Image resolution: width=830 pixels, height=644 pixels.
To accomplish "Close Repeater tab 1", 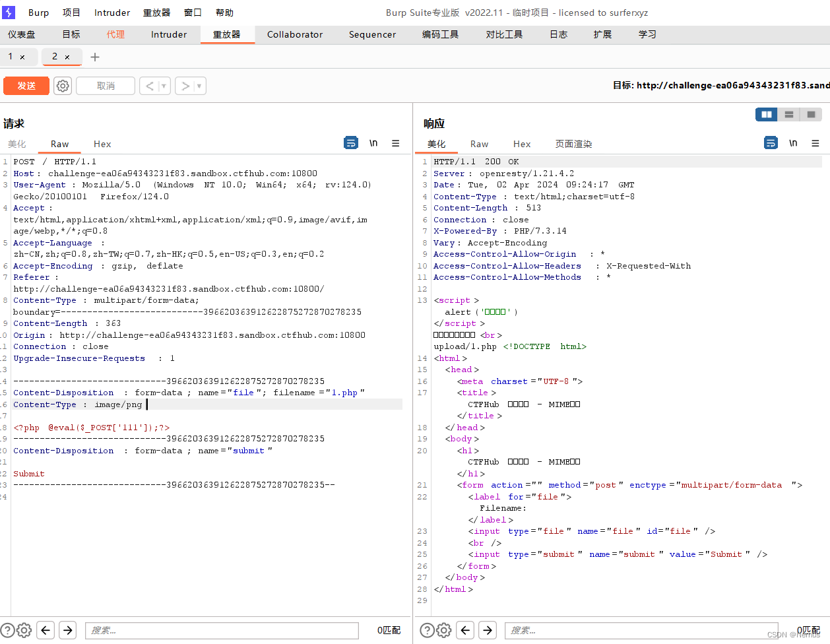I will [x=22, y=57].
